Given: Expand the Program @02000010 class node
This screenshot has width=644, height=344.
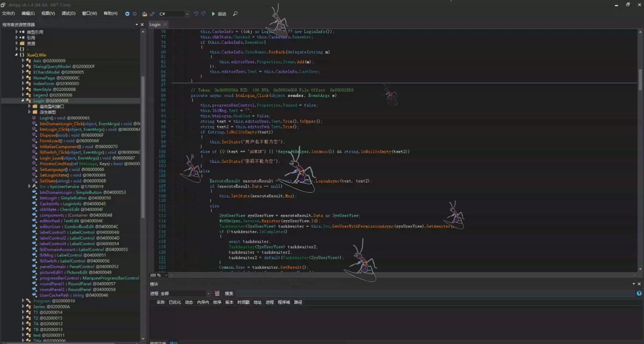Looking at the screenshot, I should coord(23,301).
